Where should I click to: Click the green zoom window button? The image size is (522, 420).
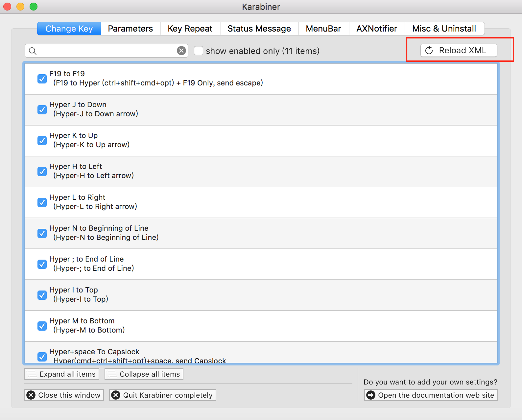click(34, 7)
